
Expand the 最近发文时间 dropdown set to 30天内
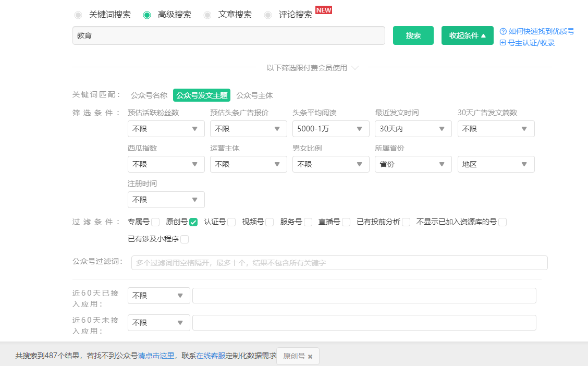pyautogui.click(x=413, y=129)
